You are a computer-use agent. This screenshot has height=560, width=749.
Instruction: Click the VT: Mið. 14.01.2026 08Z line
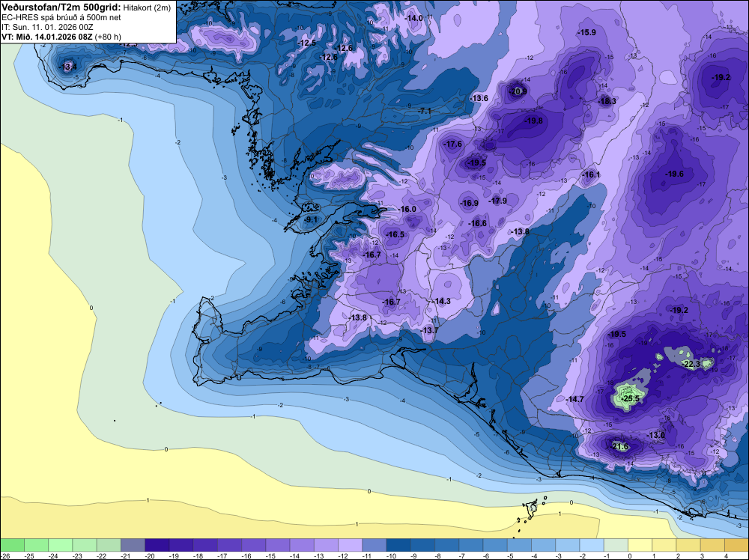[61, 37]
